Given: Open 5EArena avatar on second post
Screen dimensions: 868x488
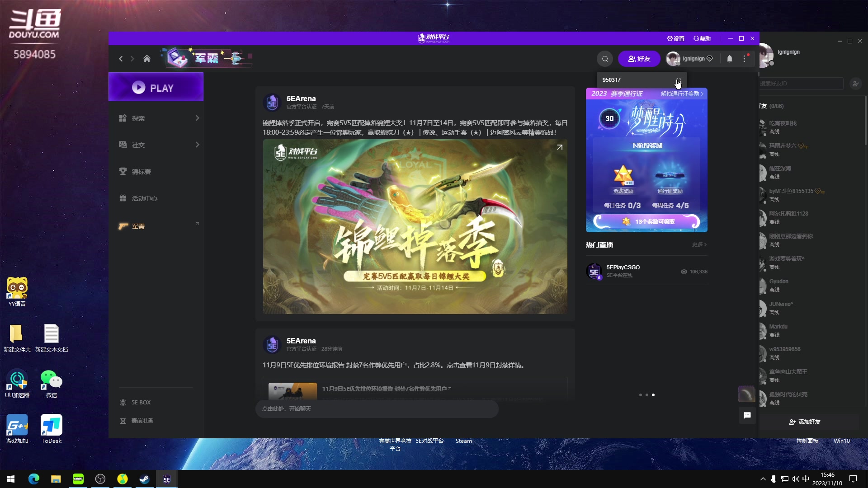Looking at the screenshot, I should (272, 345).
